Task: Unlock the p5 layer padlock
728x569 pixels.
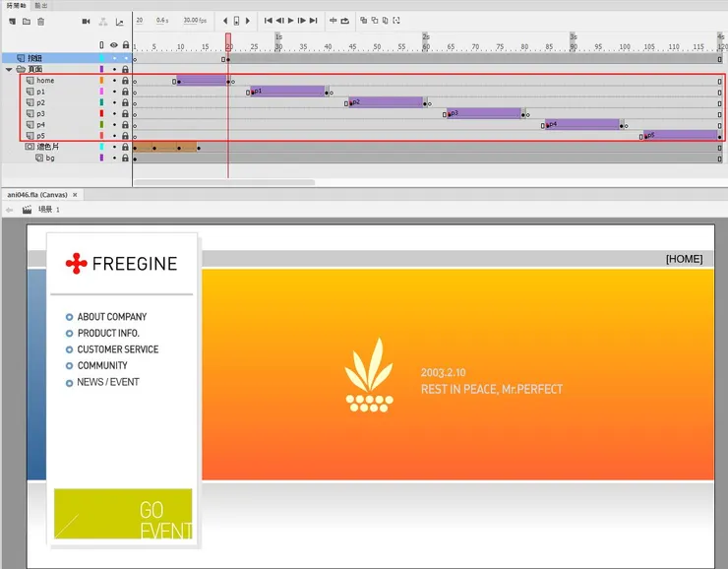Action: (125, 136)
